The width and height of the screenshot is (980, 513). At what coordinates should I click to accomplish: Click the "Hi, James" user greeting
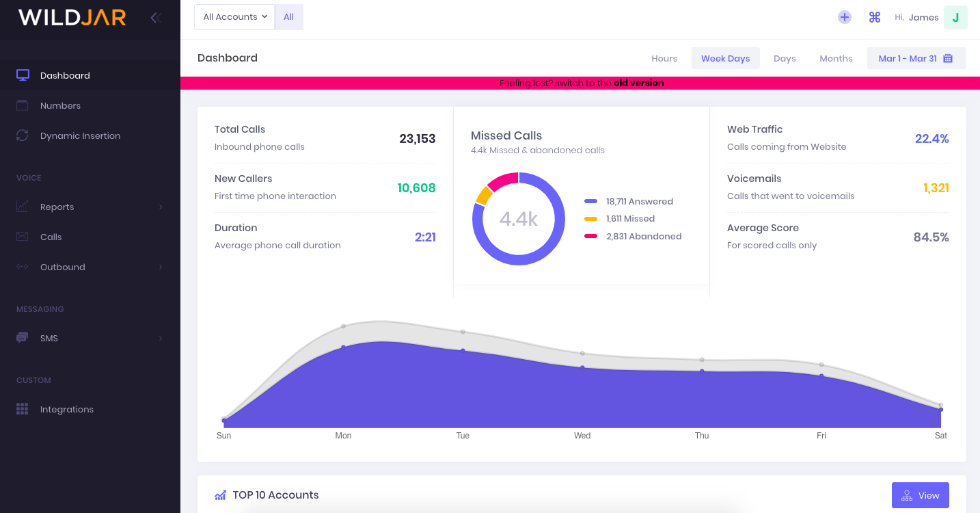point(916,18)
